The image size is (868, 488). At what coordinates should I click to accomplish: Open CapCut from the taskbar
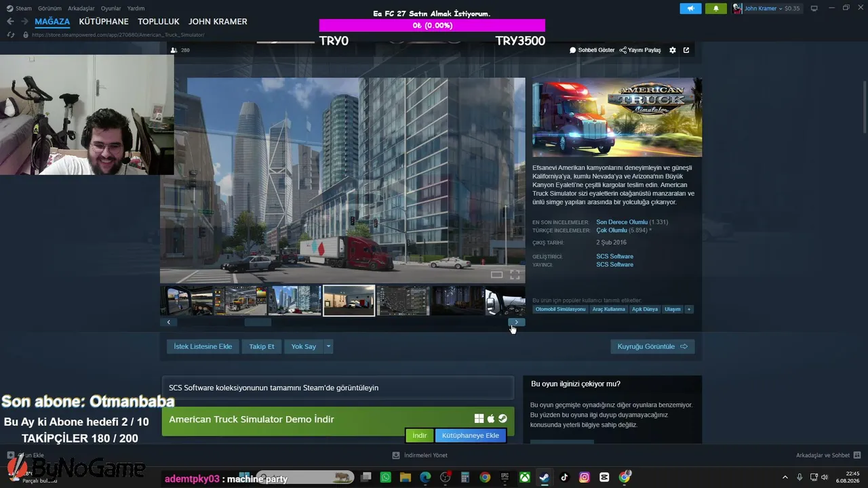click(604, 477)
